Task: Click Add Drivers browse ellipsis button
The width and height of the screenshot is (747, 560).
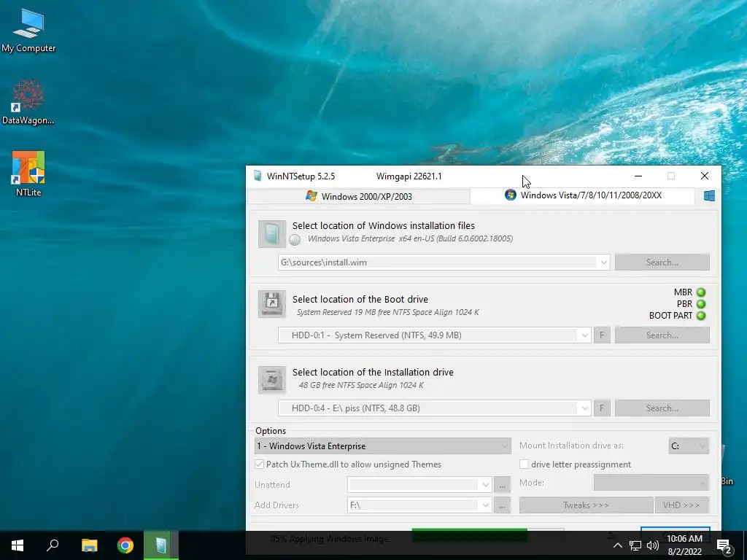Action: coord(502,505)
